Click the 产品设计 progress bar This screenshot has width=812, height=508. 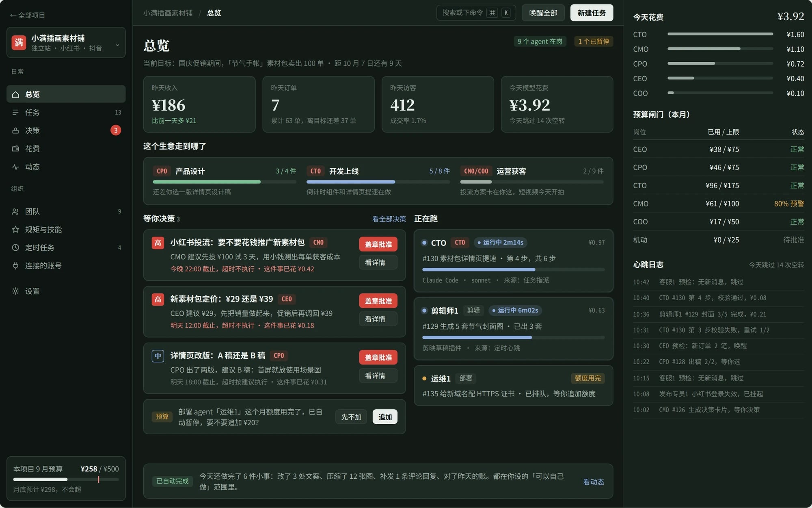click(225, 182)
